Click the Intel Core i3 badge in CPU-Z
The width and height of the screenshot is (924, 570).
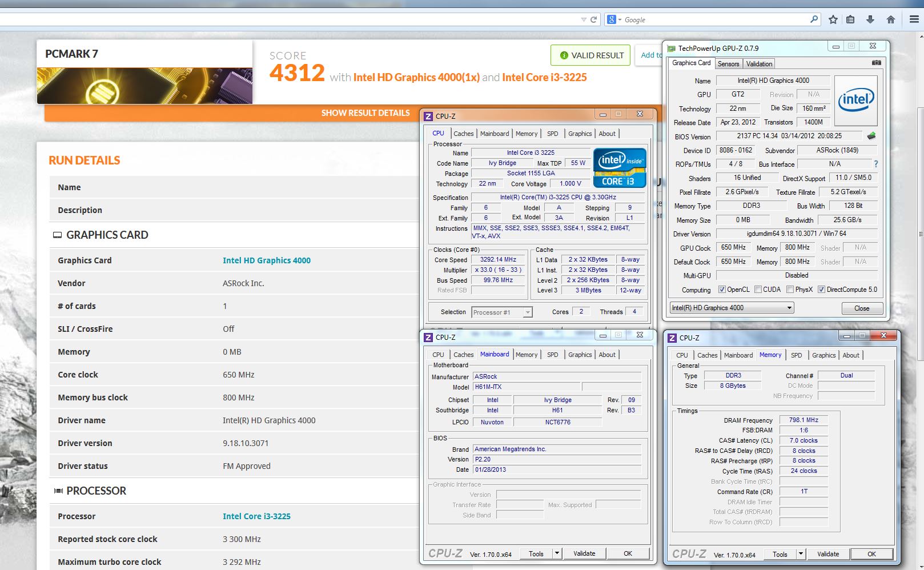(620, 168)
